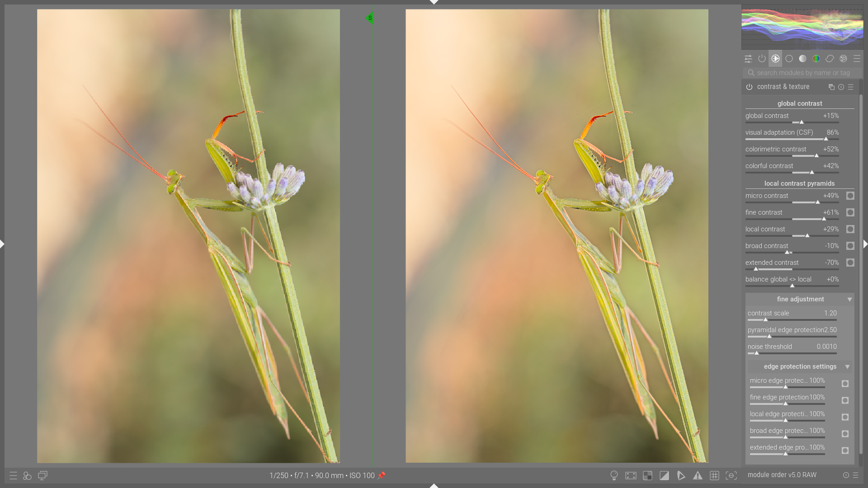
Task: Toggle gamut check warning triangle icon
Action: (x=698, y=475)
